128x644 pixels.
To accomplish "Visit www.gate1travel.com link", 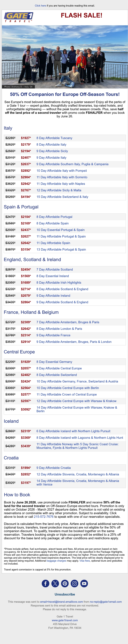I will click(x=65, y=620).
